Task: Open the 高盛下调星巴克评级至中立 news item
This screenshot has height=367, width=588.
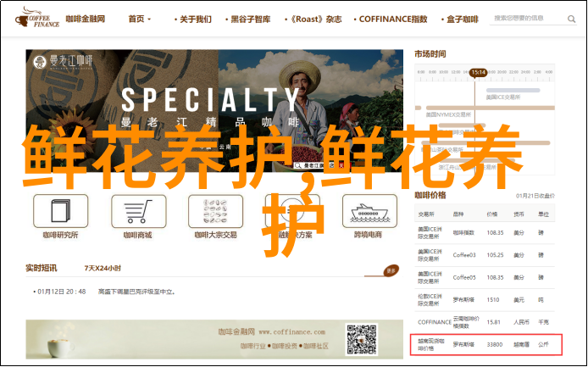Action: 137,292
